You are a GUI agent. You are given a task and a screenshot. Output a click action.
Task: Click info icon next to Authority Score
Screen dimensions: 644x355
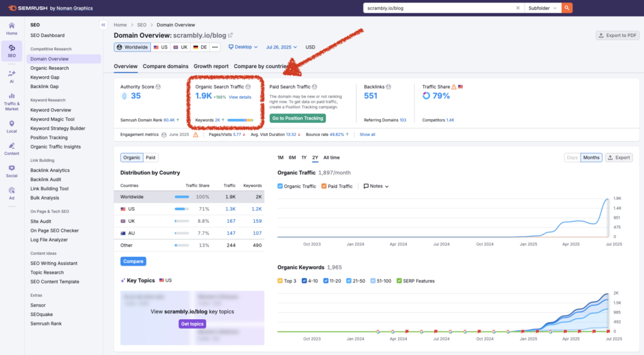click(158, 87)
